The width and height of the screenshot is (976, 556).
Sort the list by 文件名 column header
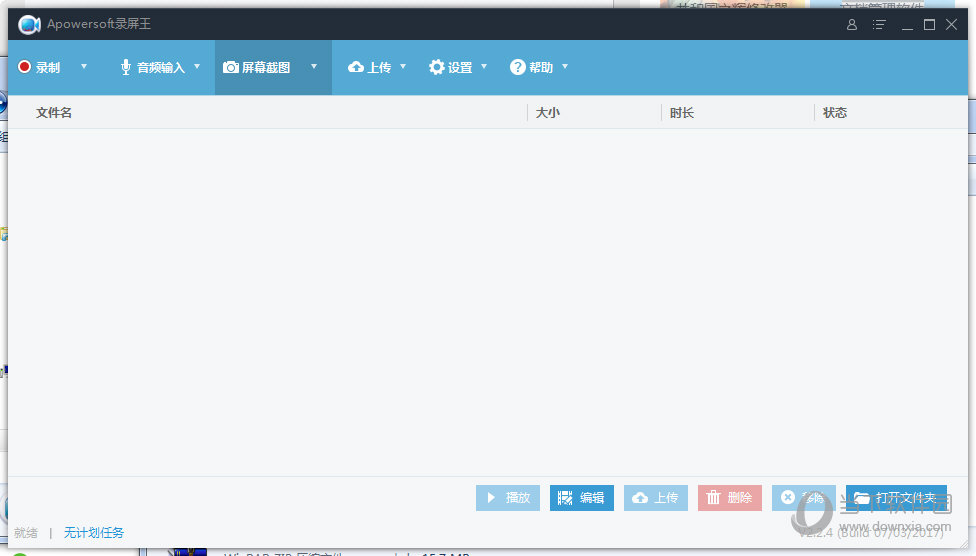click(54, 113)
